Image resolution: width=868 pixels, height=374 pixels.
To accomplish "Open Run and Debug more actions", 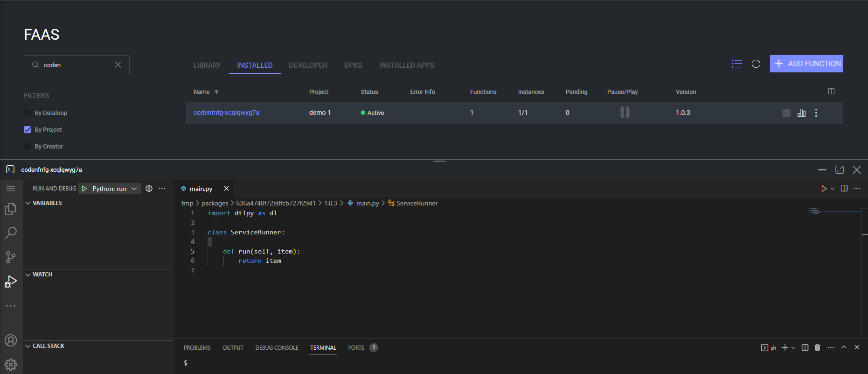I will [x=162, y=189].
